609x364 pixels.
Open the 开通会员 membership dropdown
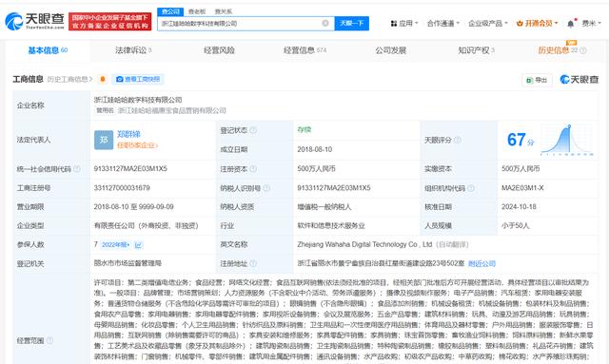tap(537, 23)
